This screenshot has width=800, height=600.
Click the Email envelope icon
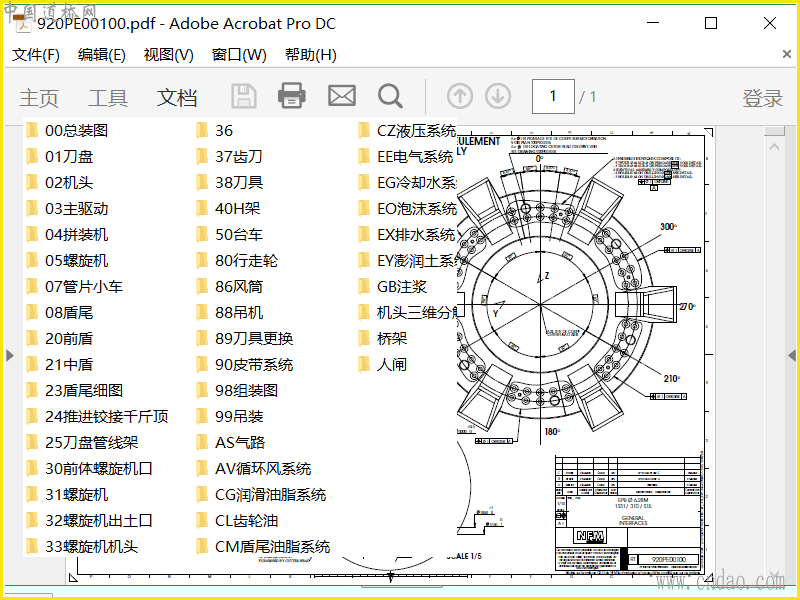coord(341,95)
